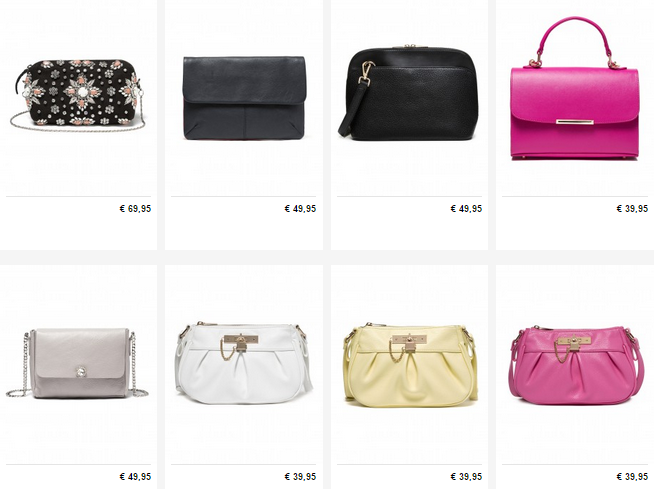654x489 pixels.
Task: Click the price under the black crossbody bag
Action: pos(466,209)
